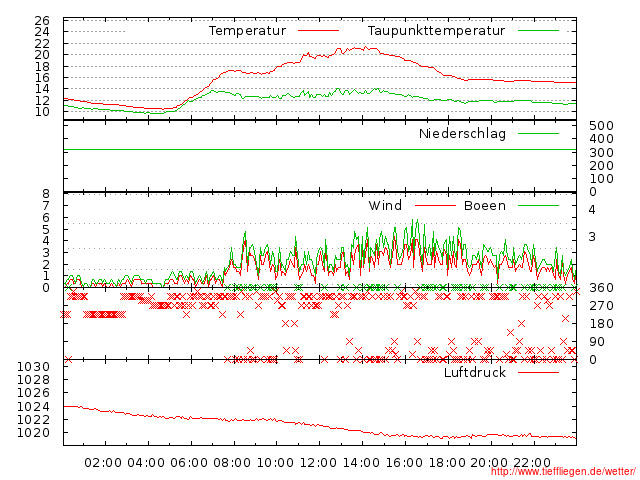Click the 300 precipitation axis value
The width and height of the screenshot is (640, 480).
coord(601,153)
